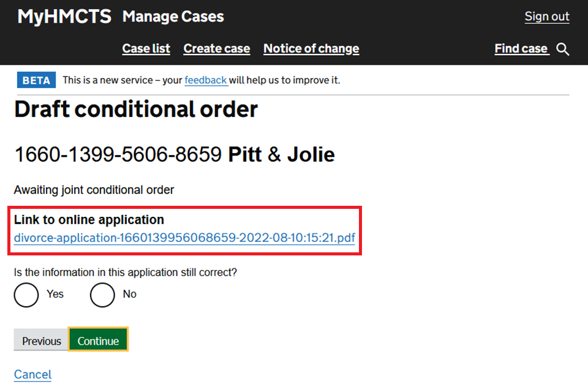
Task: Go to Create case
Action: (217, 48)
